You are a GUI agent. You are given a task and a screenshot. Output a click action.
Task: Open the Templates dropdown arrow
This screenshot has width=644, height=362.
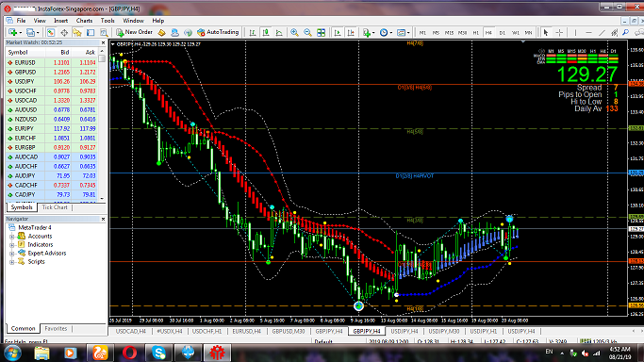(408, 32)
